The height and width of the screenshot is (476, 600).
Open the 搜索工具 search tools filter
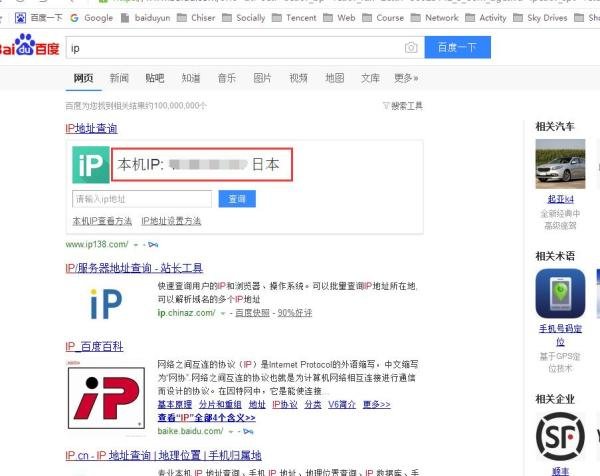(x=403, y=106)
